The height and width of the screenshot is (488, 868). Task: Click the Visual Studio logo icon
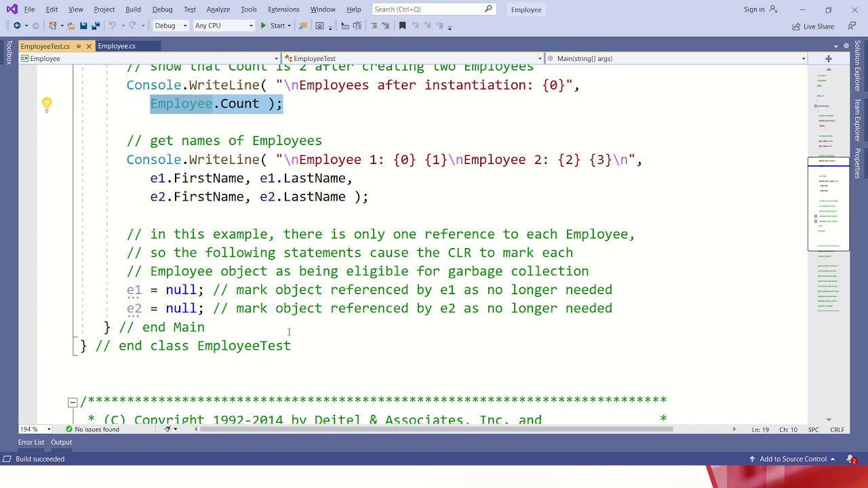[12, 9]
